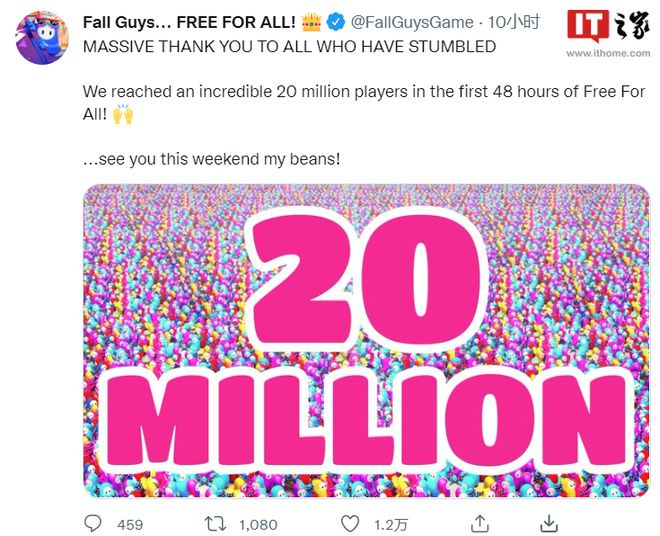
Task: Click the 1,080 retweets count
Action: pyautogui.click(x=258, y=524)
